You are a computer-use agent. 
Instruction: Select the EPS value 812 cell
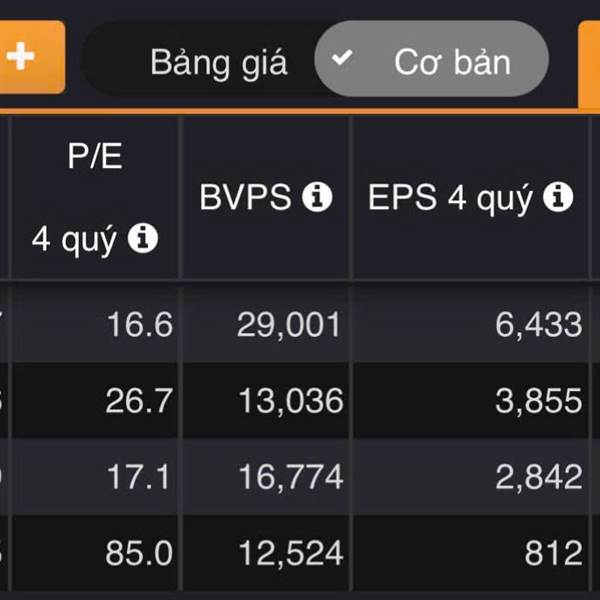(471, 553)
